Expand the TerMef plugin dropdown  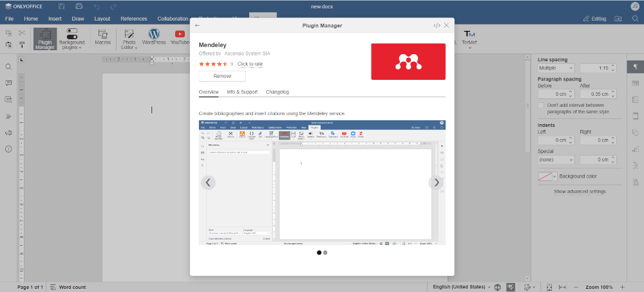pyautogui.click(x=470, y=48)
